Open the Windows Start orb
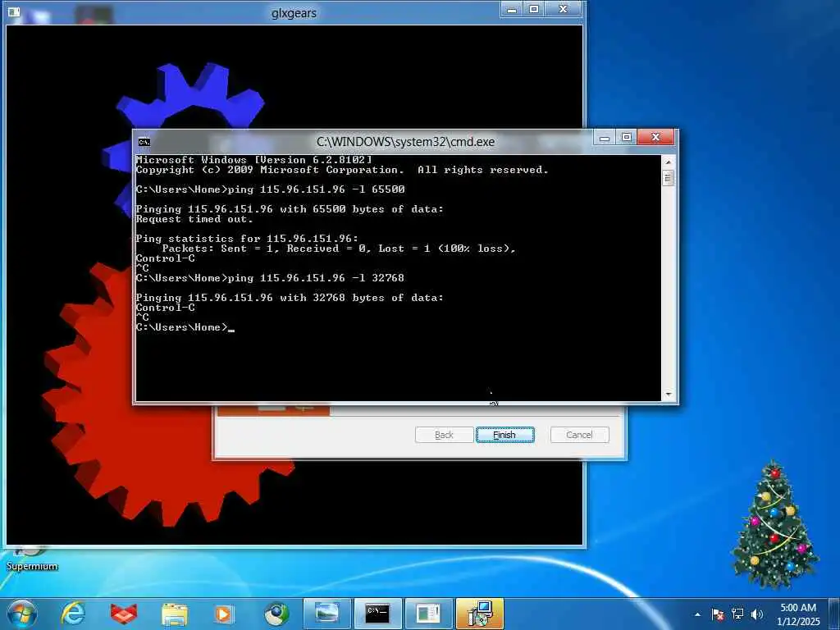The image size is (840, 630). [x=21, y=614]
